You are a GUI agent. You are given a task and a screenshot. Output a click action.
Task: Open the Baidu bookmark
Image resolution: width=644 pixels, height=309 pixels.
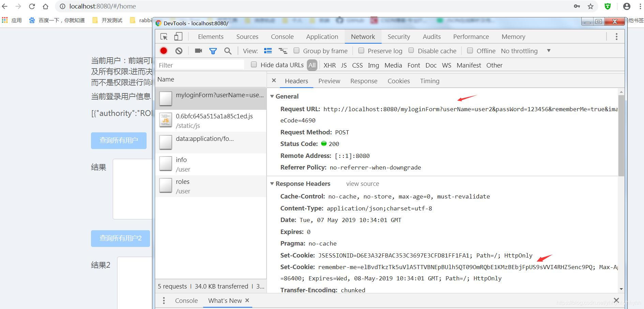point(57,20)
